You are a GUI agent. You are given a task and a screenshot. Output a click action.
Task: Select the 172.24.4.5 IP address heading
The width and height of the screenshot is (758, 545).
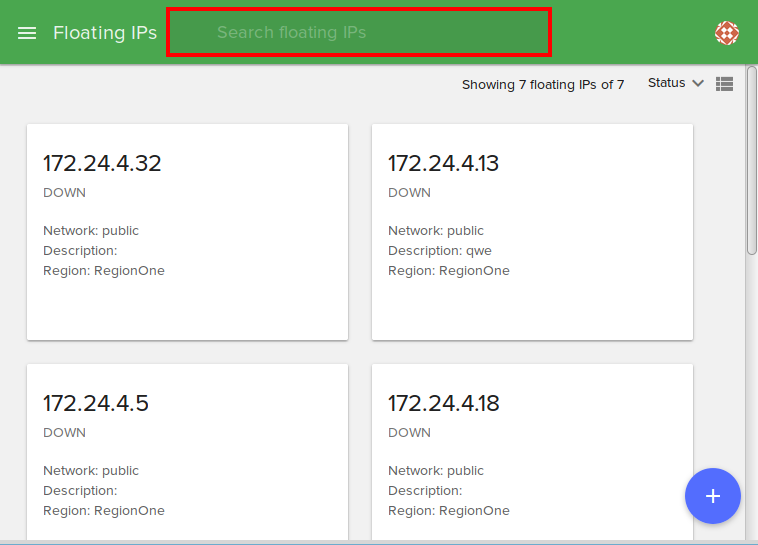(x=96, y=403)
